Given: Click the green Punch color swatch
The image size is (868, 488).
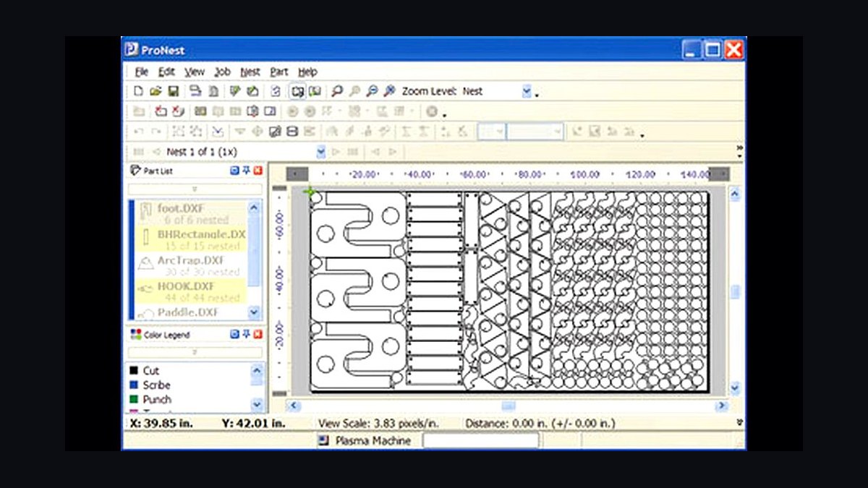Looking at the screenshot, I should coord(134,399).
